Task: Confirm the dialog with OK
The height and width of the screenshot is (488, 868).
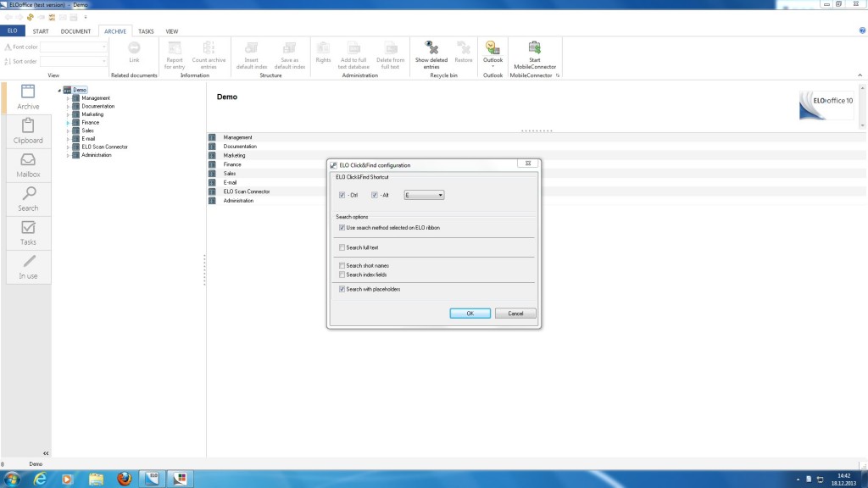Action: coord(470,313)
